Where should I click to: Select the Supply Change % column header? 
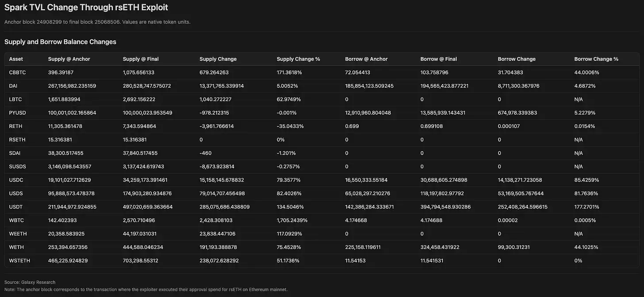point(299,59)
